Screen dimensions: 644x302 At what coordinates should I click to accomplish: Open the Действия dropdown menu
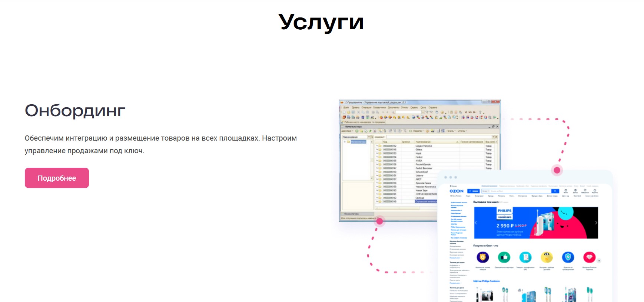click(x=347, y=131)
